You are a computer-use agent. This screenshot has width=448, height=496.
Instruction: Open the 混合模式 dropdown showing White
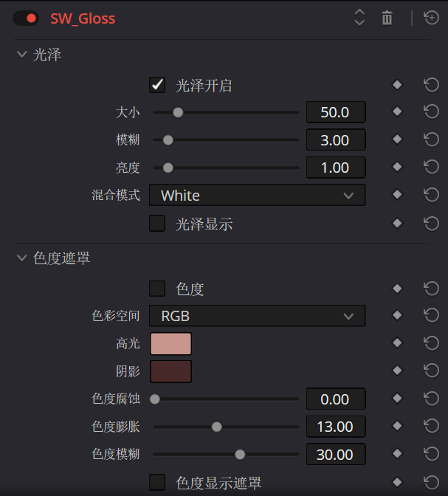[x=257, y=196]
